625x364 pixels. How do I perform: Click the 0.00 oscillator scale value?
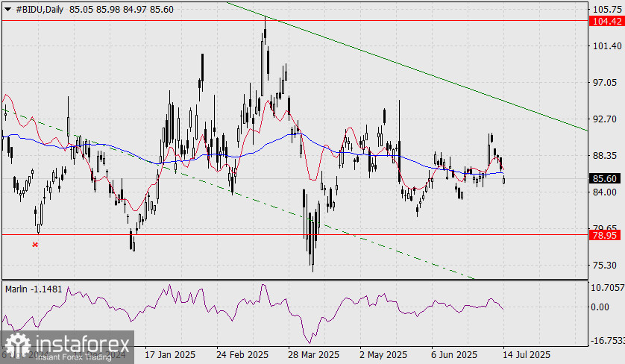point(600,307)
